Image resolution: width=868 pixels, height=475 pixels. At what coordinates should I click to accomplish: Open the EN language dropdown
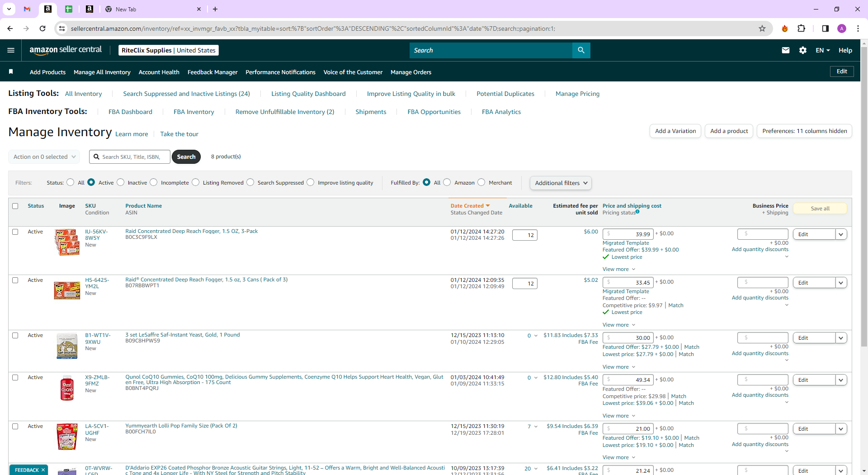823,50
